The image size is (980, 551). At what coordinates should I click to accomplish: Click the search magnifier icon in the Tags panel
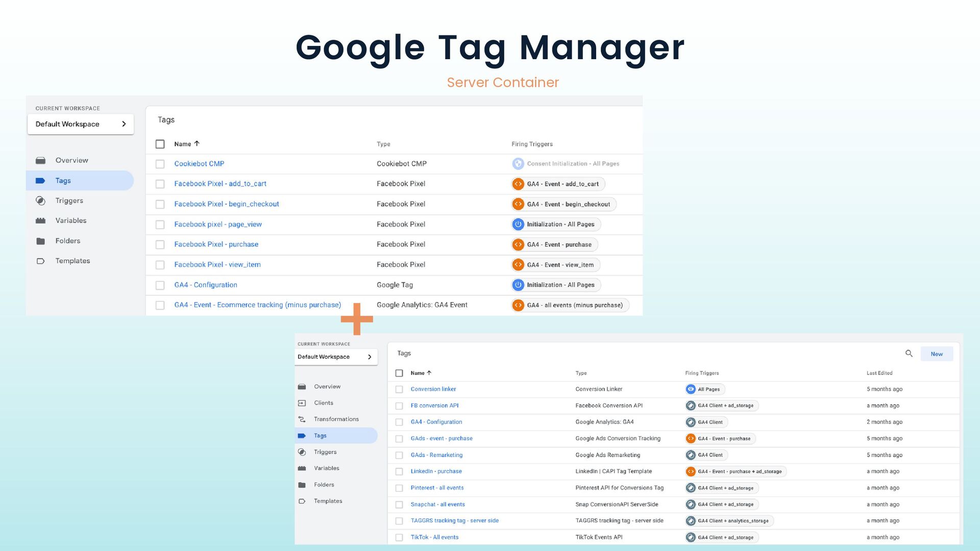pyautogui.click(x=909, y=354)
